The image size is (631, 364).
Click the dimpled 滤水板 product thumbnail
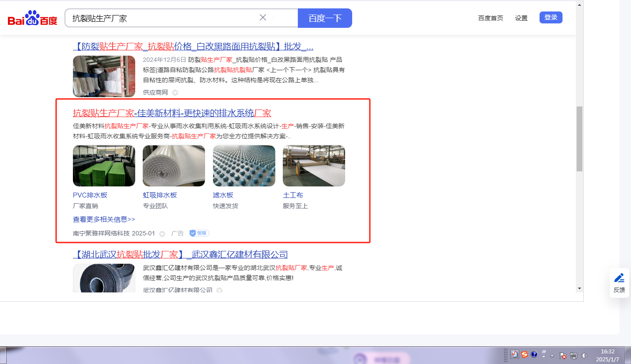click(244, 166)
